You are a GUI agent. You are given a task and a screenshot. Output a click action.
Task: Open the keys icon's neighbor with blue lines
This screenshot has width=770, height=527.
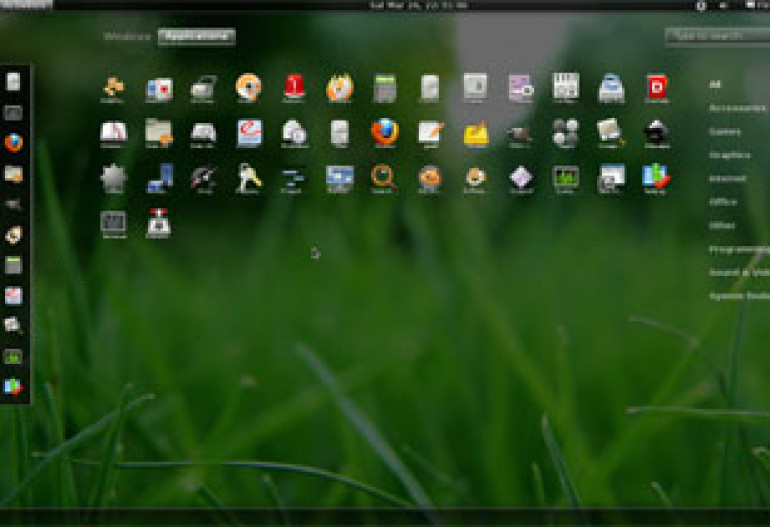click(x=293, y=179)
